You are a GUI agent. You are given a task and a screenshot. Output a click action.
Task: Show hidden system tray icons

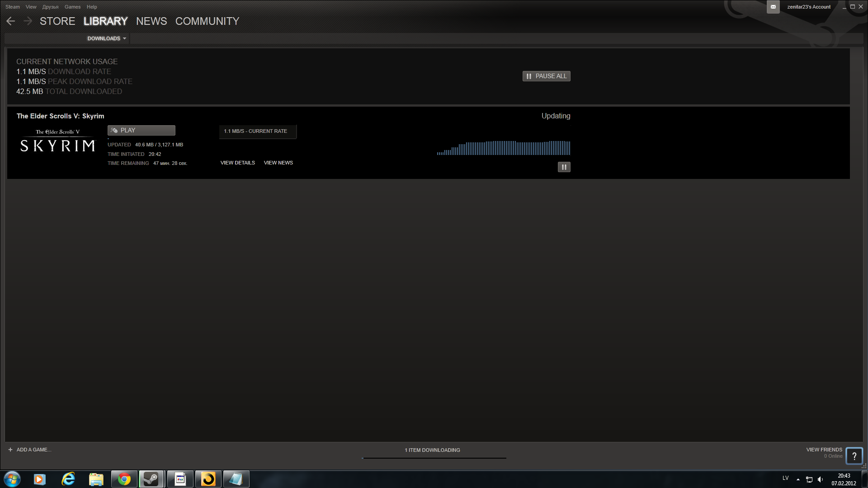[x=798, y=479]
